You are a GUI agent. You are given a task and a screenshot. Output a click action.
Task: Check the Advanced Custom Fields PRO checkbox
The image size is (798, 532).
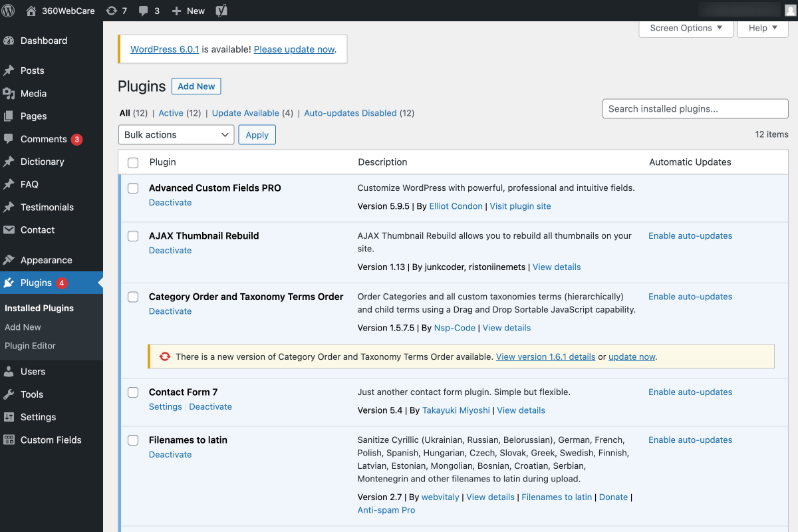point(132,188)
